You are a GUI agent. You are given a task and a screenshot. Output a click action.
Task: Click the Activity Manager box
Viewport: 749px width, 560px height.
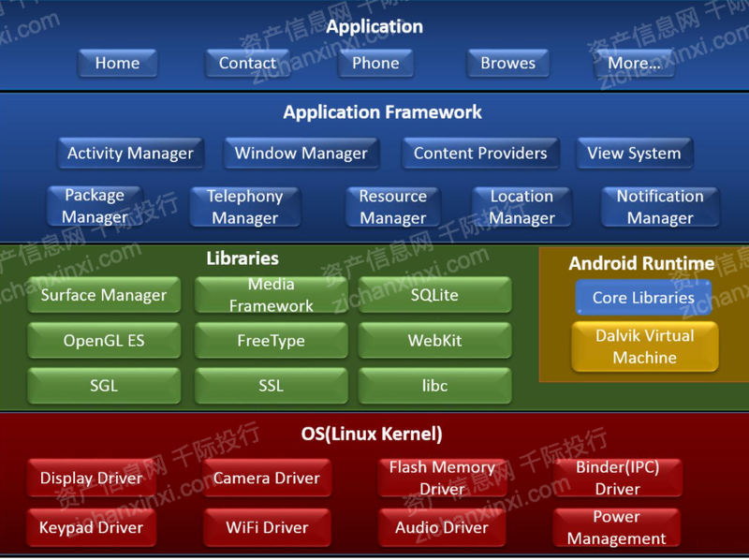tap(130, 154)
